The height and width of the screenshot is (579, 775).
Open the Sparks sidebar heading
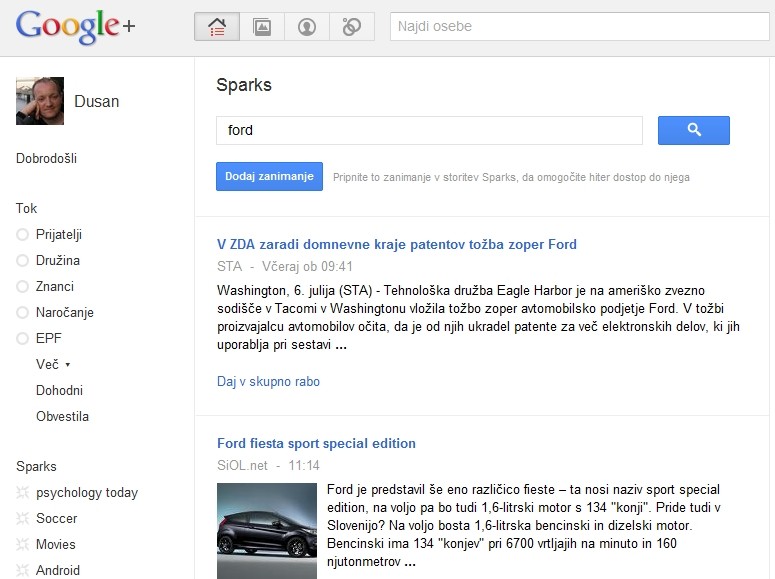(x=36, y=466)
